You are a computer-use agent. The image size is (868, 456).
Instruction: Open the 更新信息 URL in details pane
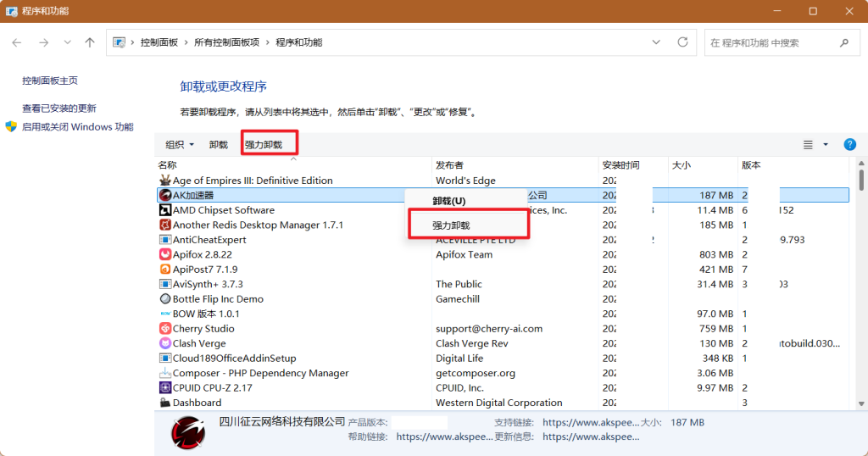(x=591, y=437)
